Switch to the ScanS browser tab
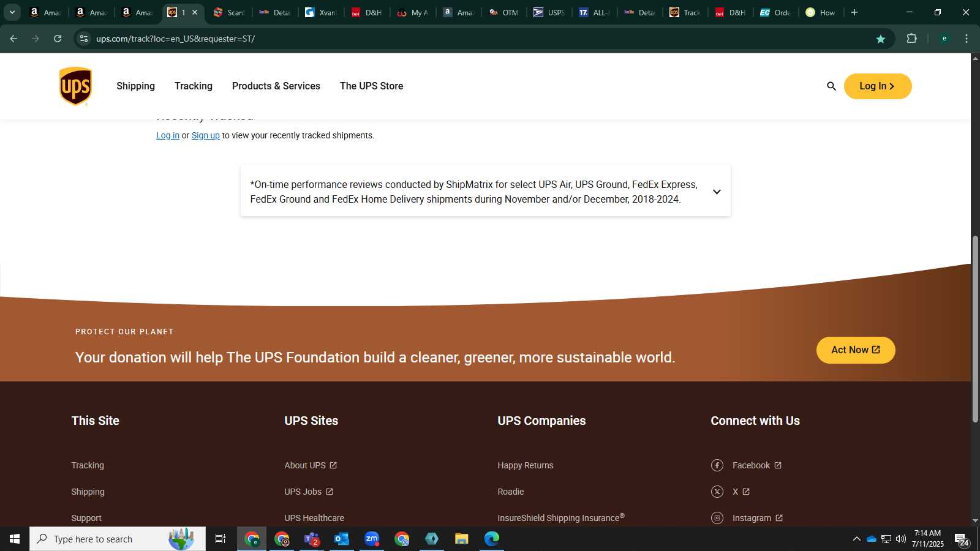This screenshot has height=551, width=980. [228, 12]
